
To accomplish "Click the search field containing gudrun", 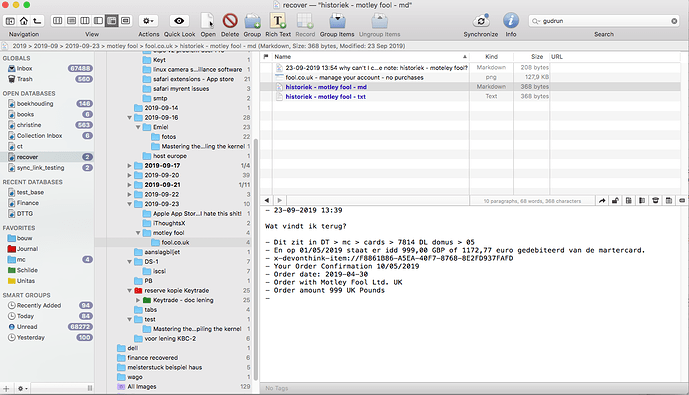I will point(605,21).
